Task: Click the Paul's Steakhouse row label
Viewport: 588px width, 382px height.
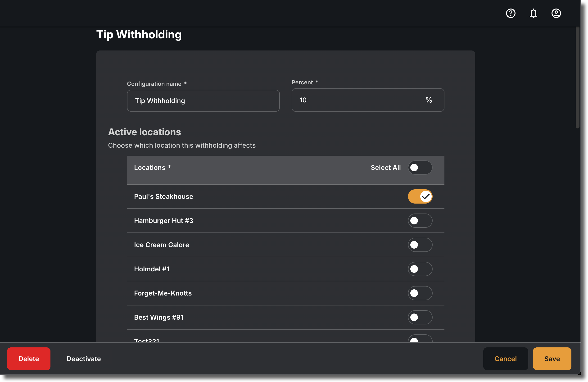Action: click(163, 196)
